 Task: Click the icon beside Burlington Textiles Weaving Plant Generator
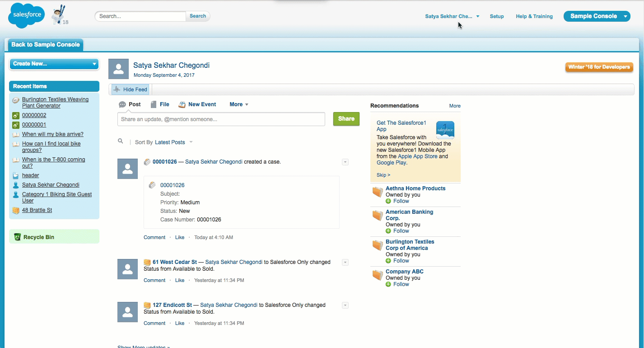click(16, 100)
